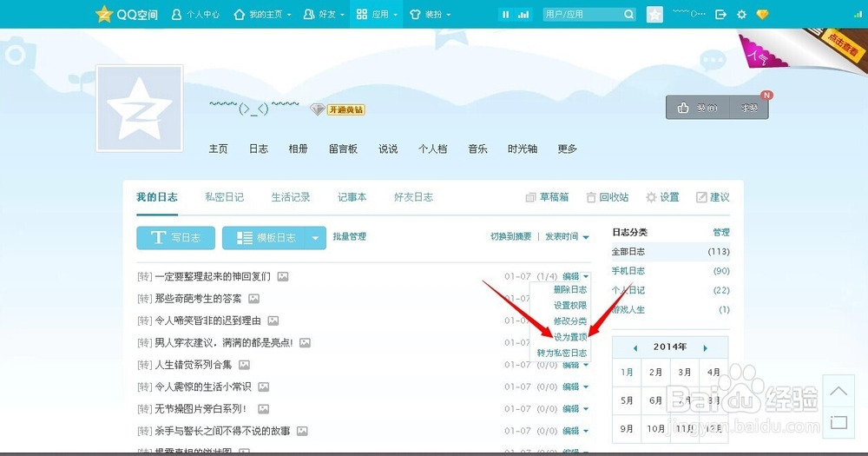Switch to 私密日记 tab

tap(224, 197)
